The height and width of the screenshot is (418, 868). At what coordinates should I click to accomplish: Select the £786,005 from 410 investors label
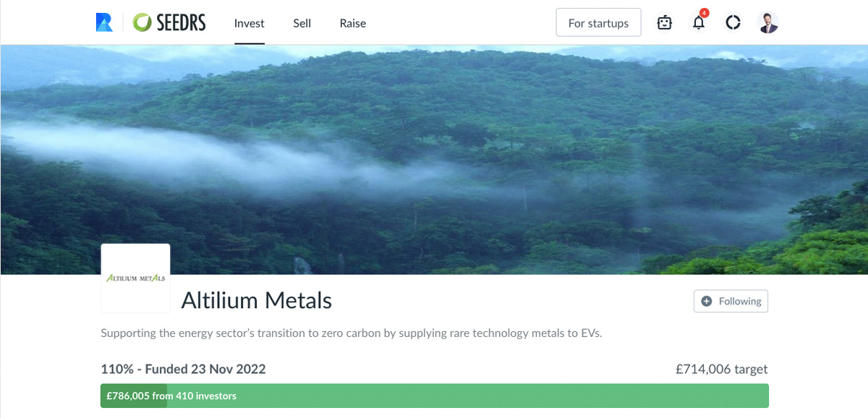(x=171, y=396)
